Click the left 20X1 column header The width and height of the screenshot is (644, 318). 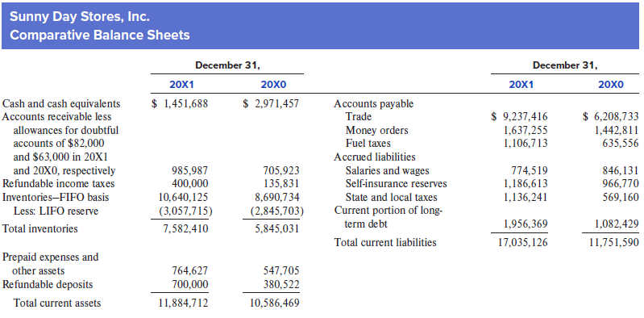click(181, 85)
